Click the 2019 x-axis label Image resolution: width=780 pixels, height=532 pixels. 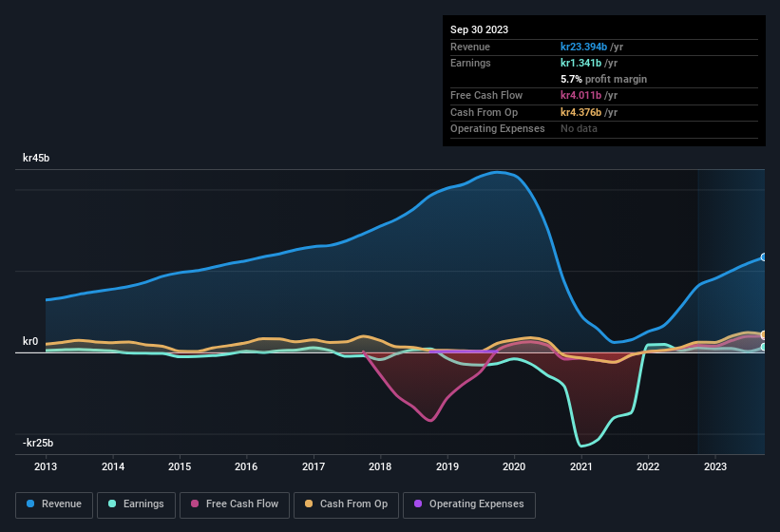click(x=447, y=466)
